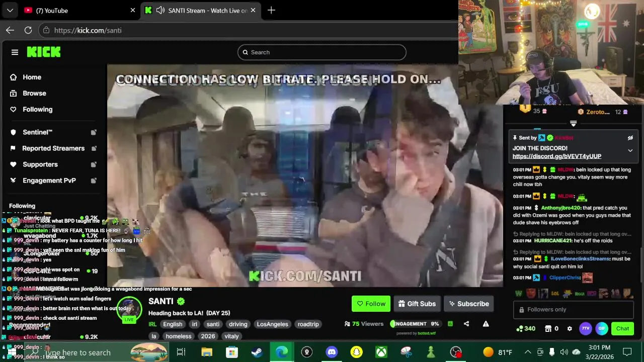The image size is (644, 362).
Task: Click the KICK logo
Action: [44, 52]
